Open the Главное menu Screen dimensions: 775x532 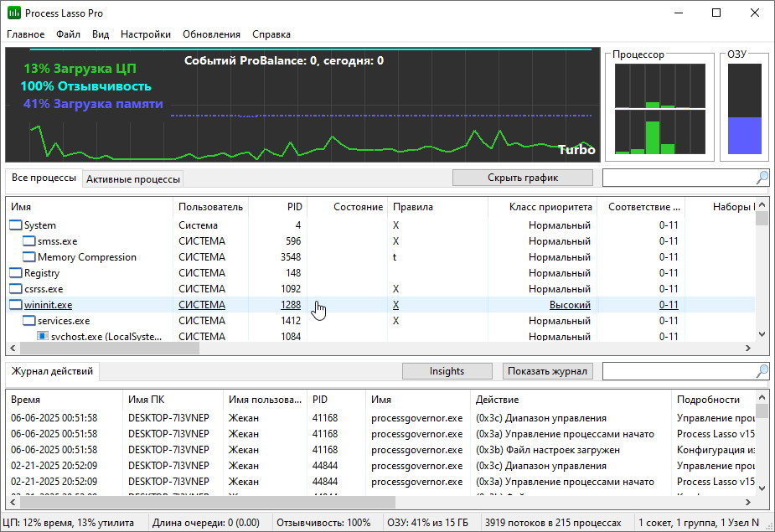26,34
